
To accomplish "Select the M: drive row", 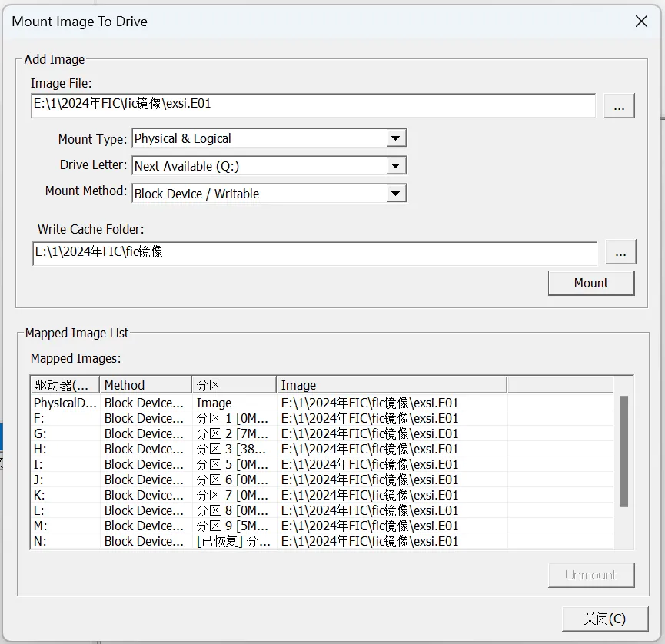I will coord(322,526).
